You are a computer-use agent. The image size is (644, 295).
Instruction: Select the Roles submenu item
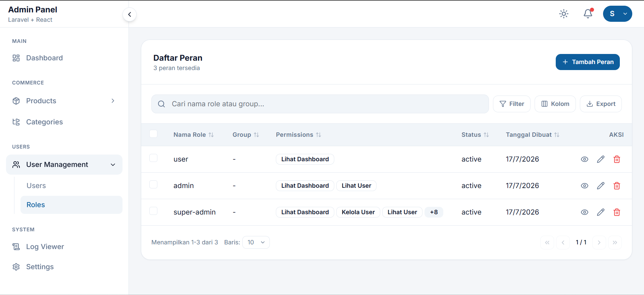pos(71,205)
